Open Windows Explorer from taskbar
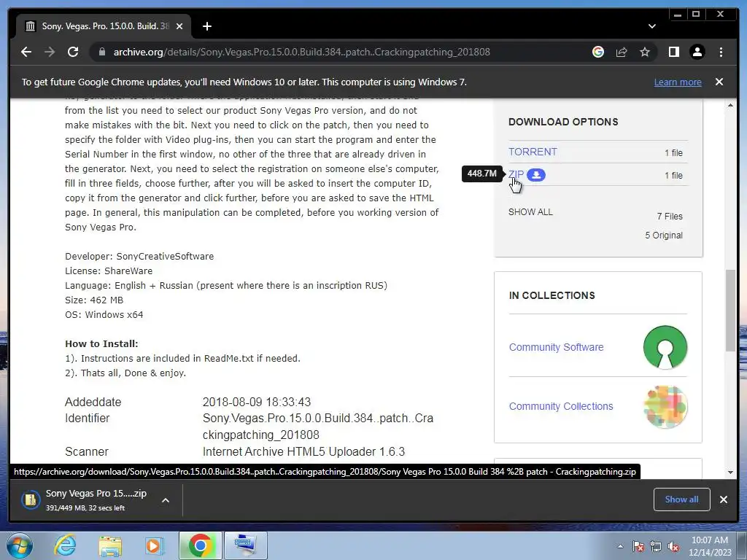This screenshot has height=560, width=747. coord(110,545)
